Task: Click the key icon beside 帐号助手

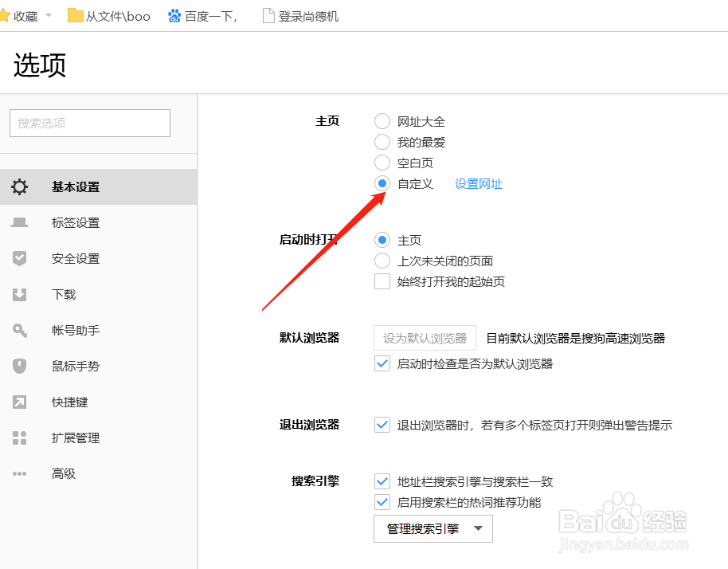Action: pyautogui.click(x=19, y=330)
